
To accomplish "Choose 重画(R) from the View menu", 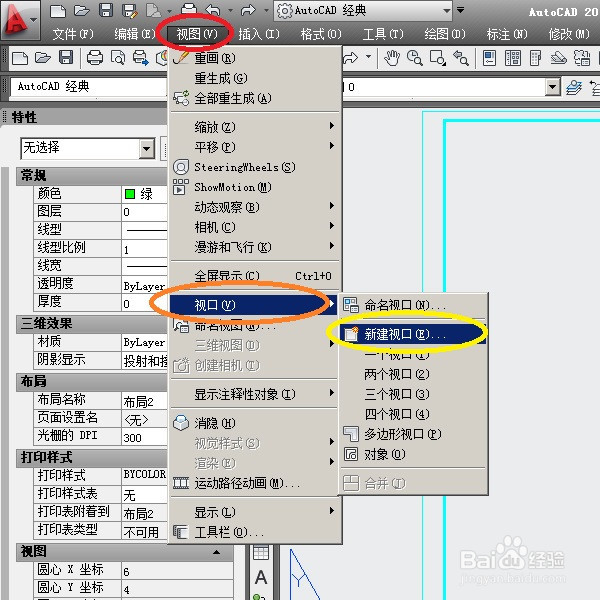I will tap(255, 58).
